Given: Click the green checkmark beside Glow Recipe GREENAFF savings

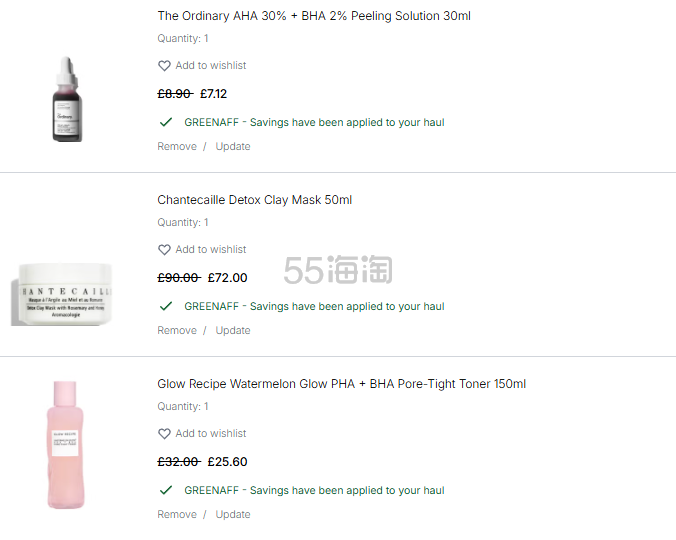Looking at the screenshot, I should tap(165, 490).
